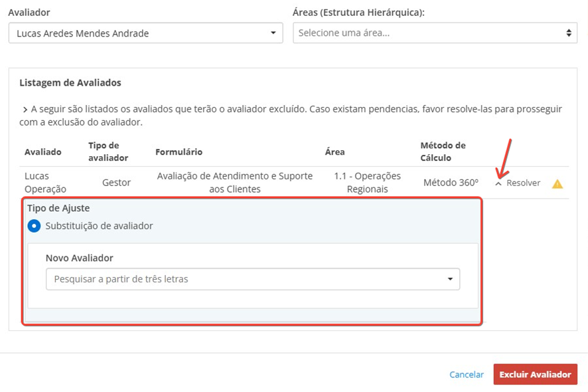Click the 'Formulário' column header
This screenshot has height=392, width=588.
[x=179, y=152]
